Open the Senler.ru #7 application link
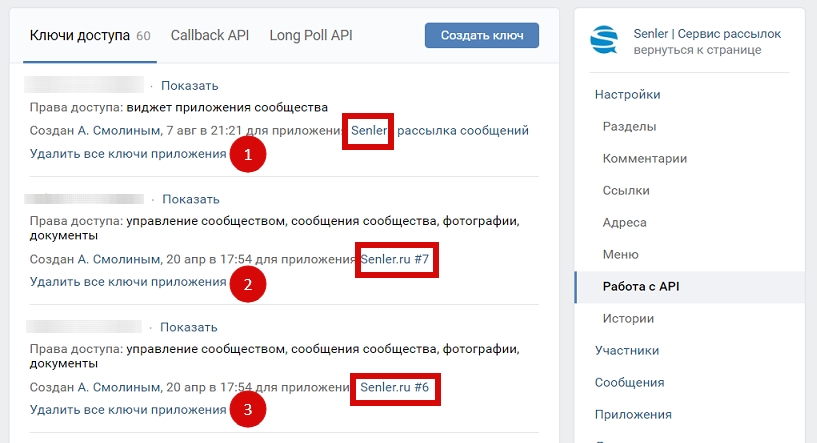Screen dimensions: 817x443 (x=395, y=259)
